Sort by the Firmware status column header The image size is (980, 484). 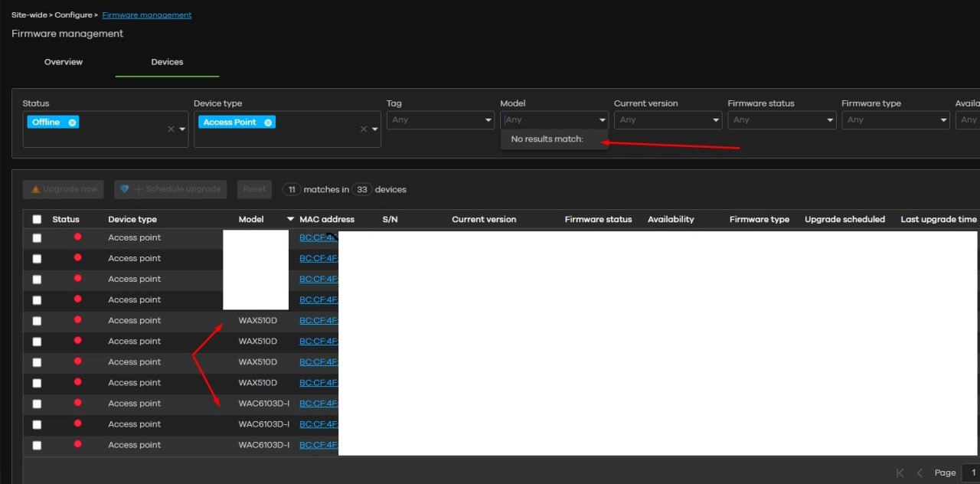(599, 219)
